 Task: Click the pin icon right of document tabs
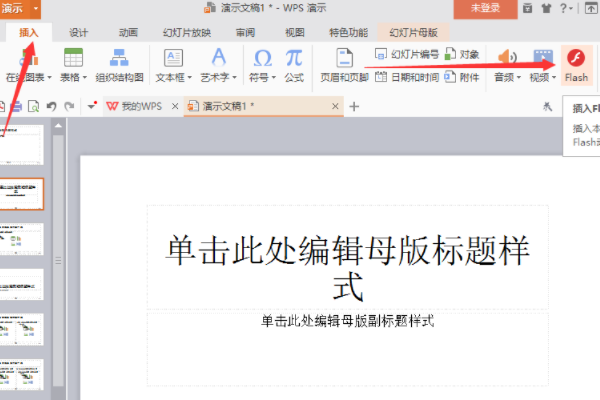(548, 106)
